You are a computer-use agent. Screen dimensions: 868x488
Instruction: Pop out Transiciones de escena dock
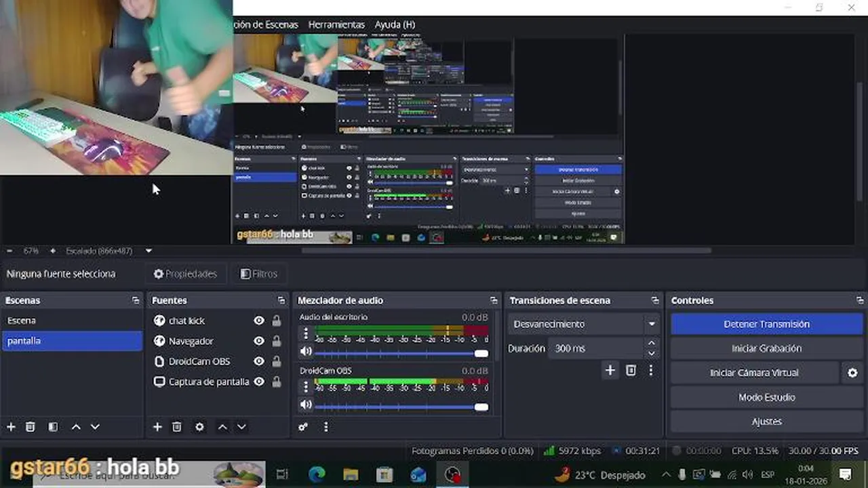(x=655, y=300)
